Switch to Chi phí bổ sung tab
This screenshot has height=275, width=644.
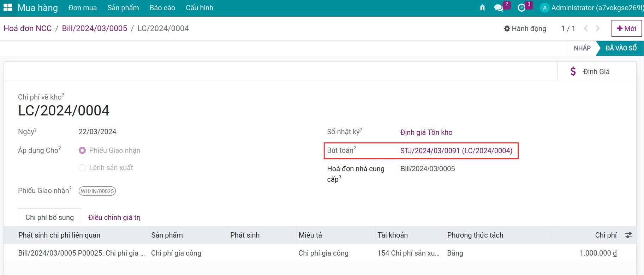[x=49, y=217]
